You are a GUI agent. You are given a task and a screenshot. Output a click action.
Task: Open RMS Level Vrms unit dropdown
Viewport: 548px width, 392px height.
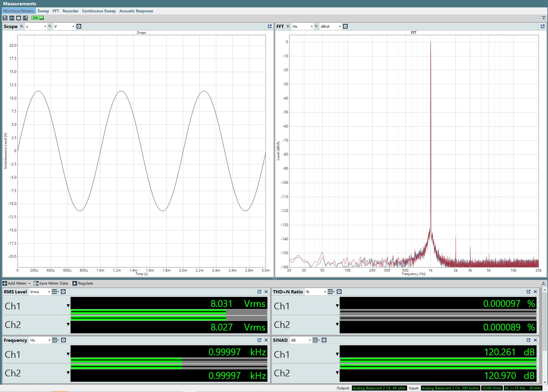[40, 292]
